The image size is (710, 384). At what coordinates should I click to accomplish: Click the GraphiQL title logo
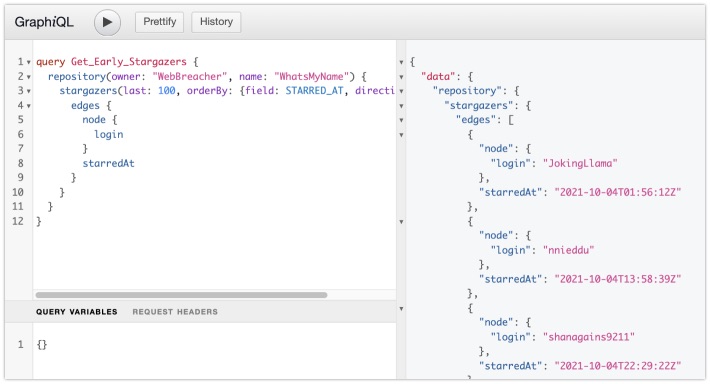coord(43,22)
